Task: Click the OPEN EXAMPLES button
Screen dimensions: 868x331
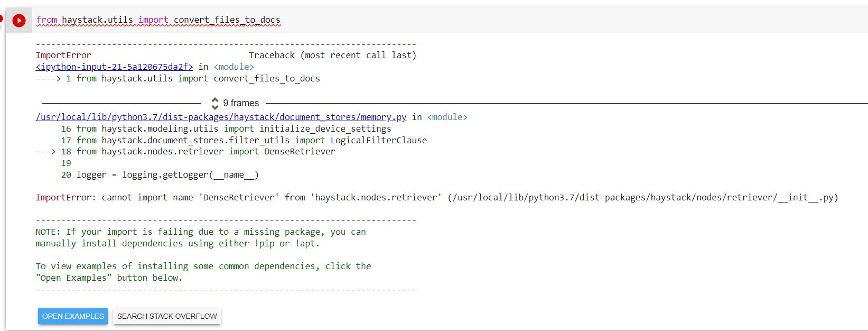Action: coord(73,316)
